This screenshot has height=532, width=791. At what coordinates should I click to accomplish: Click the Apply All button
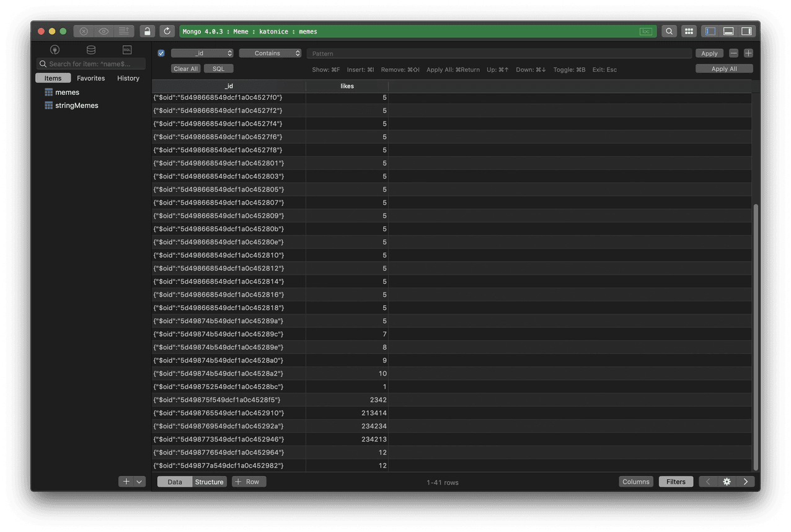(x=723, y=69)
